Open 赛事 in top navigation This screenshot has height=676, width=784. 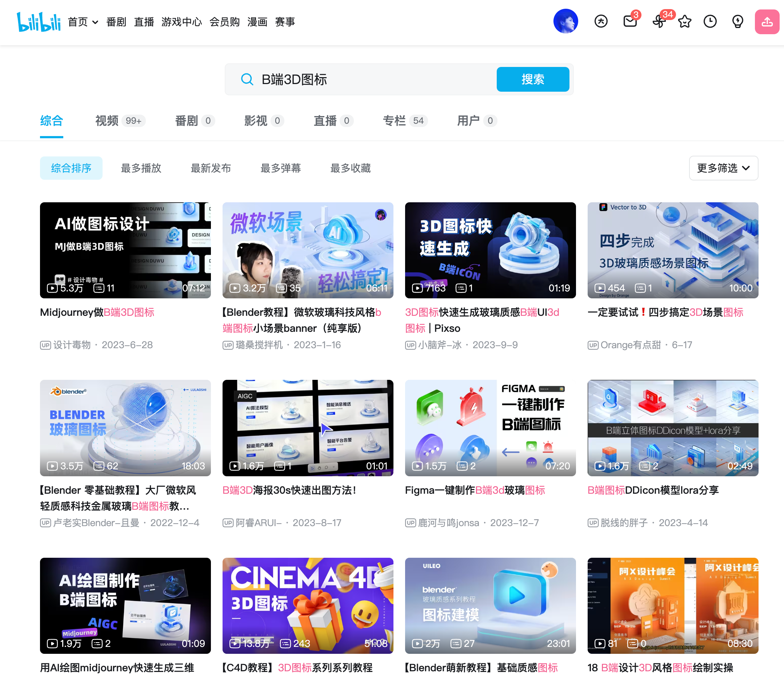(x=285, y=22)
